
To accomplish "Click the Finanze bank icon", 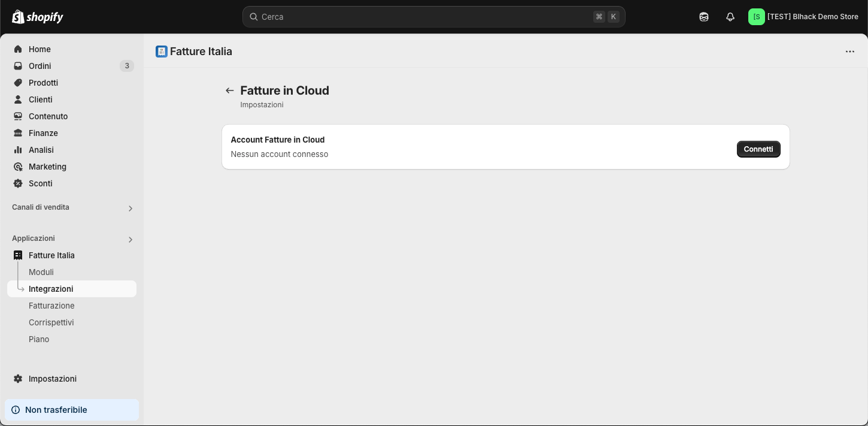I will (18, 133).
